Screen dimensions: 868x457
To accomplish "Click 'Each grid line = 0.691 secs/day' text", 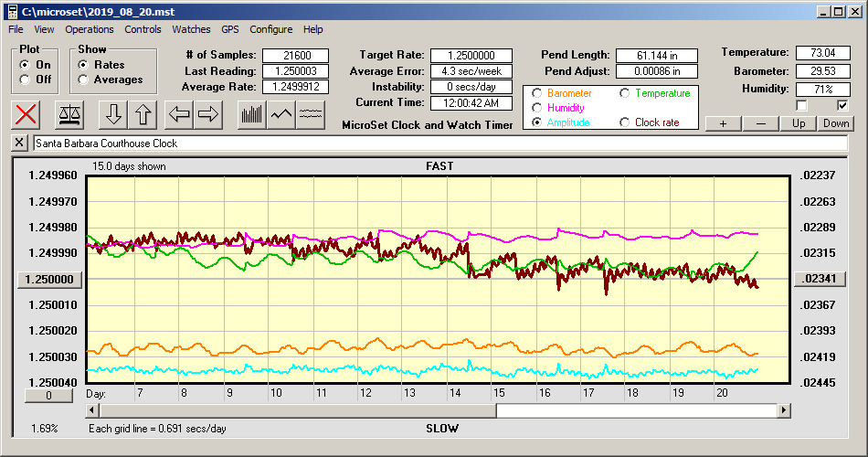I will (157, 428).
